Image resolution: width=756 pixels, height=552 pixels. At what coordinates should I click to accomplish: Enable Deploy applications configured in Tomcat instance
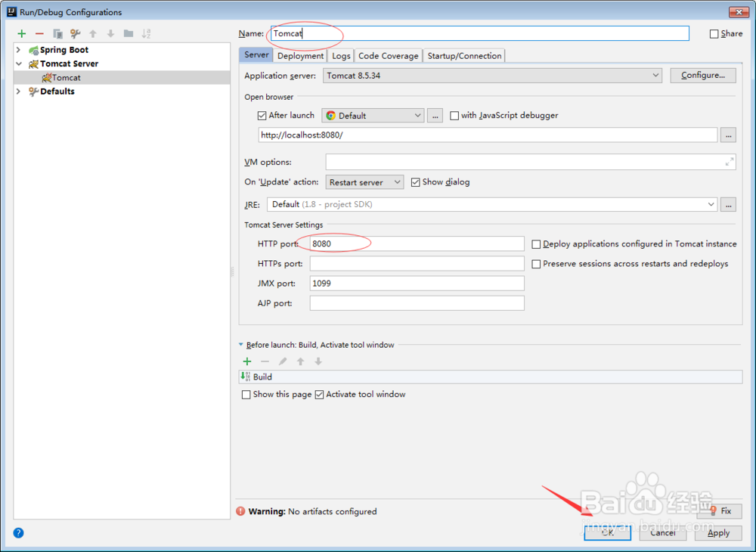pyautogui.click(x=536, y=244)
